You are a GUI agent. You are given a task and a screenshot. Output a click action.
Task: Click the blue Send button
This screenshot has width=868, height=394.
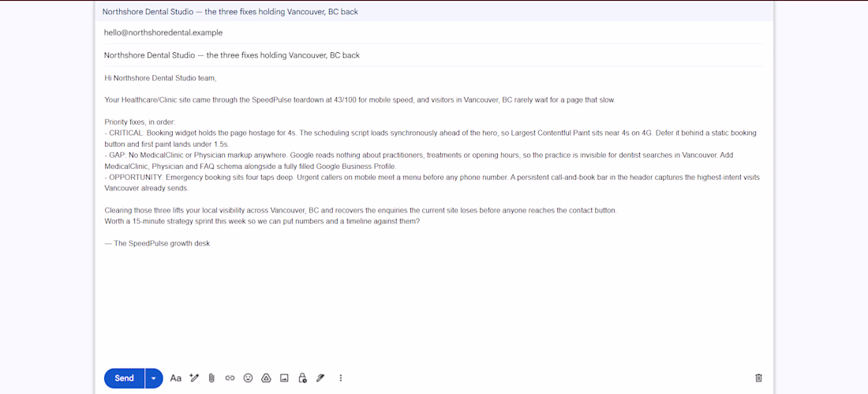click(x=124, y=378)
